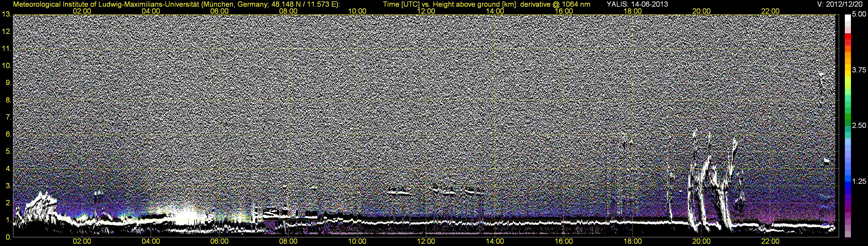Click the 'YALIS: 14-06-2013' date label
Screen dimensions: 868x246
click(x=637, y=4)
